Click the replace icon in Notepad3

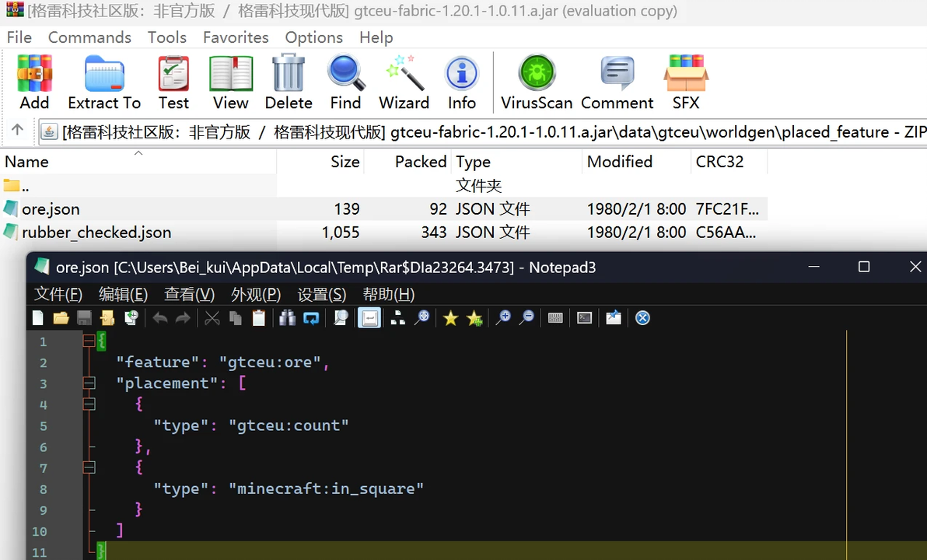pos(311,318)
